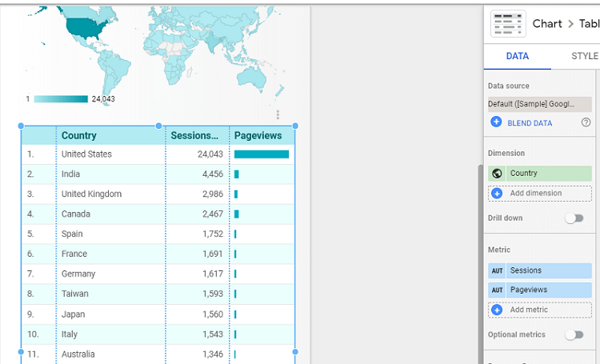Click the Pageviews column header

point(258,135)
